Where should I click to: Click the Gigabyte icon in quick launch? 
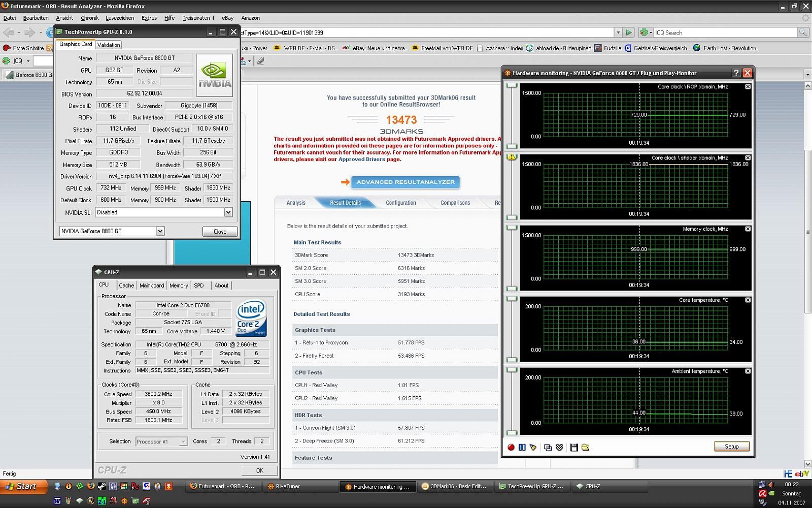click(146, 486)
